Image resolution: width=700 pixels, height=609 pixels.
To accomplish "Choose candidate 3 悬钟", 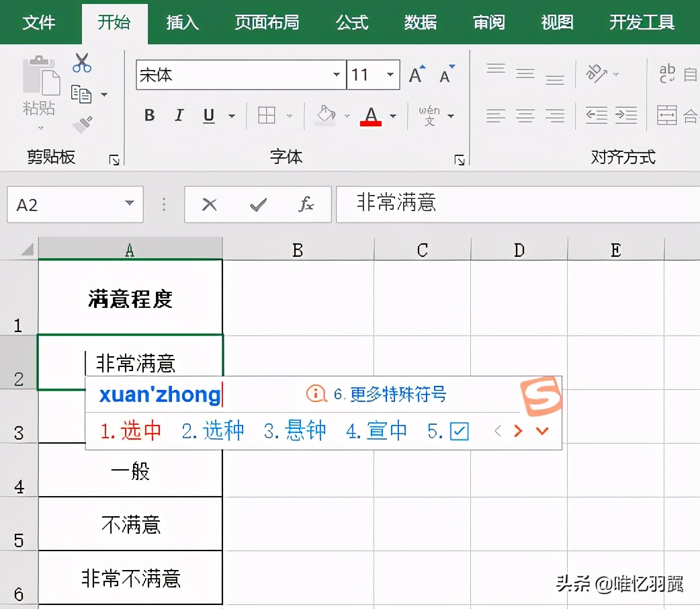I will pos(295,431).
